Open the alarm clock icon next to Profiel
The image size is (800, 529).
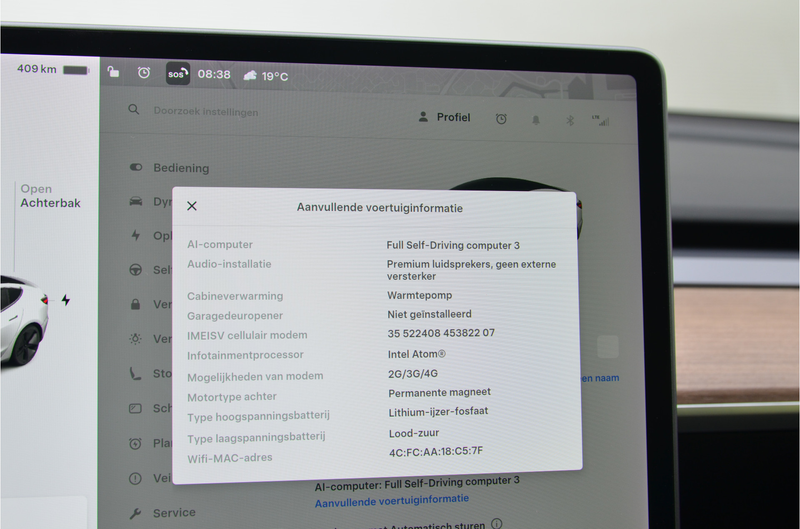pos(501,119)
